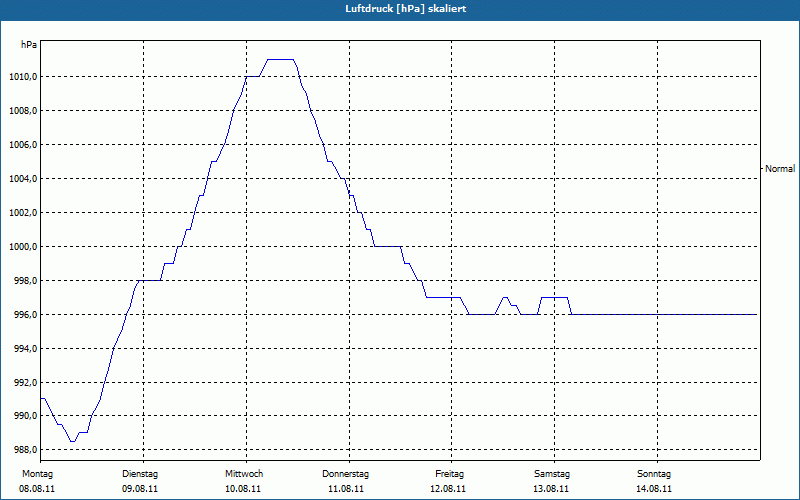
Task: Click the date 14.08.11
Action: [x=654, y=489]
